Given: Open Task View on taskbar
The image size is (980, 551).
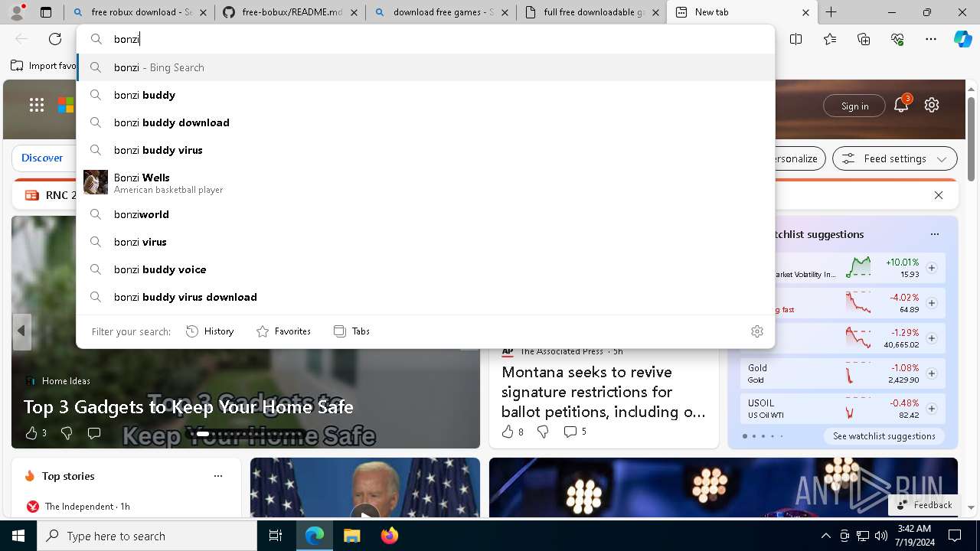Looking at the screenshot, I should [276, 536].
